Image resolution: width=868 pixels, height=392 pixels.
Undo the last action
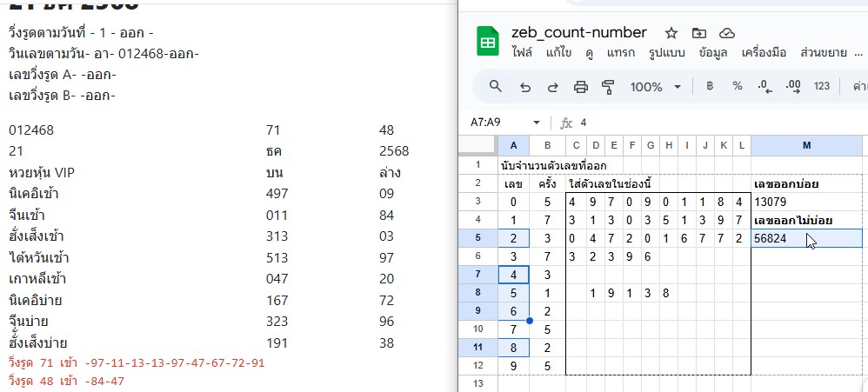(524, 86)
